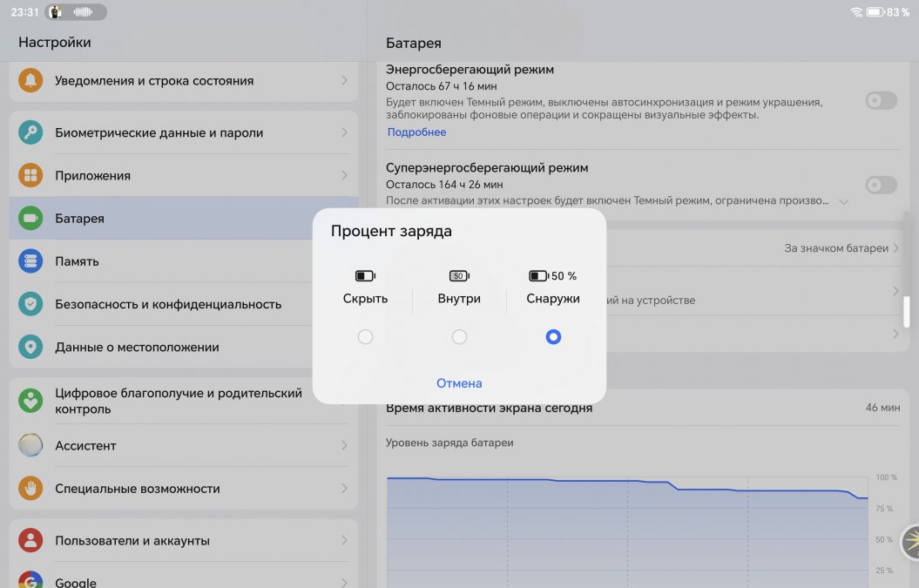Click the battery icon with 50 inside
The image size is (919, 588).
[460, 275]
